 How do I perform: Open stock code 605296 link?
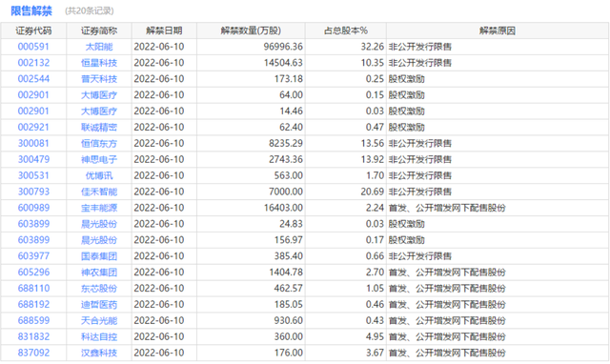(x=33, y=273)
